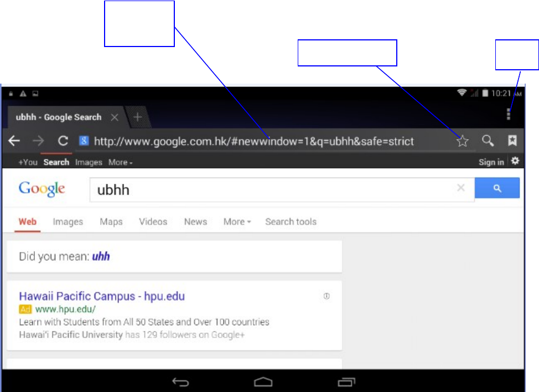Image resolution: width=539 pixels, height=392 pixels.
Task: Tap Android recent apps button
Action: coord(346,382)
